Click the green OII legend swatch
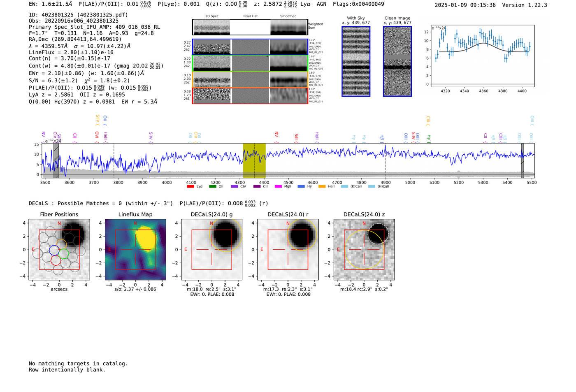The image size is (576, 392). (x=212, y=187)
